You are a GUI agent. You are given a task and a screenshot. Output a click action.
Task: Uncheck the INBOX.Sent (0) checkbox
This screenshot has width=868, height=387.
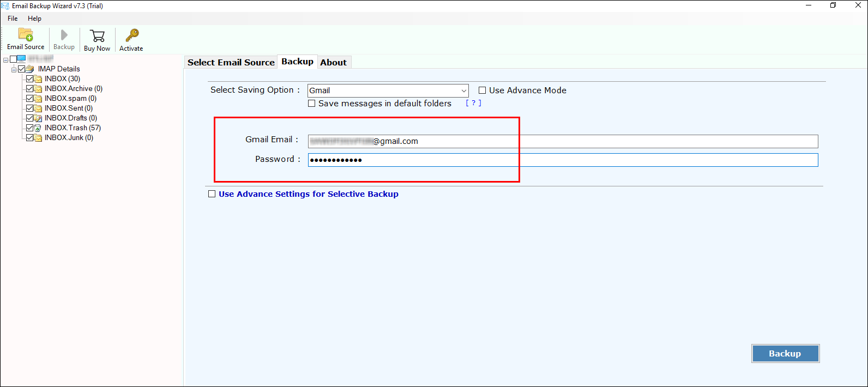tap(30, 108)
